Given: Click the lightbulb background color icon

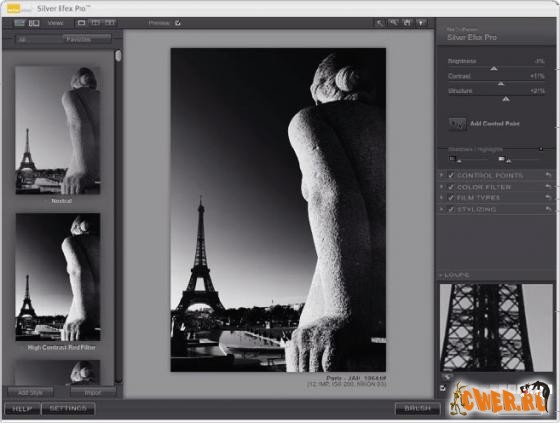Looking at the screenshot, I should tap(421, 23).
